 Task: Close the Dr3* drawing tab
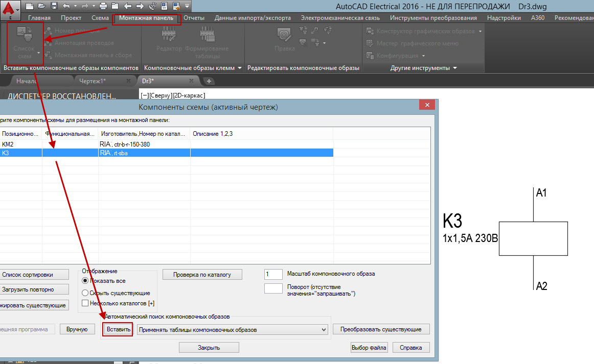click(x=191, y=81)
